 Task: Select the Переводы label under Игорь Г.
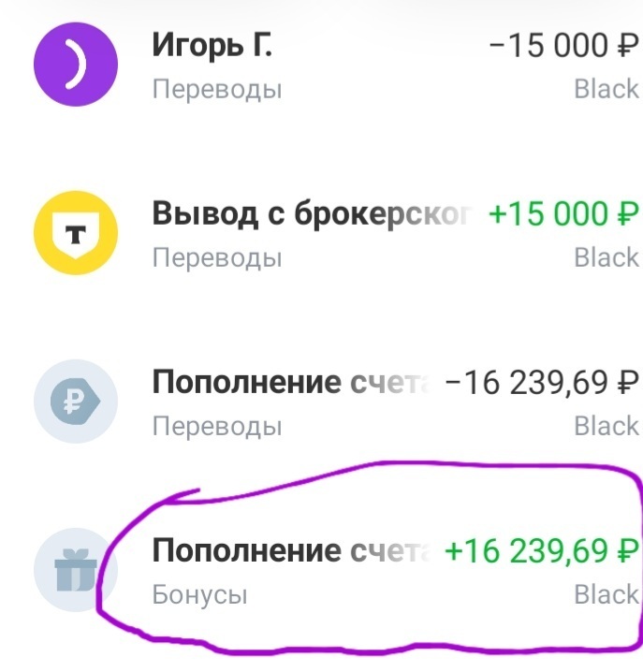pos(217,90)
